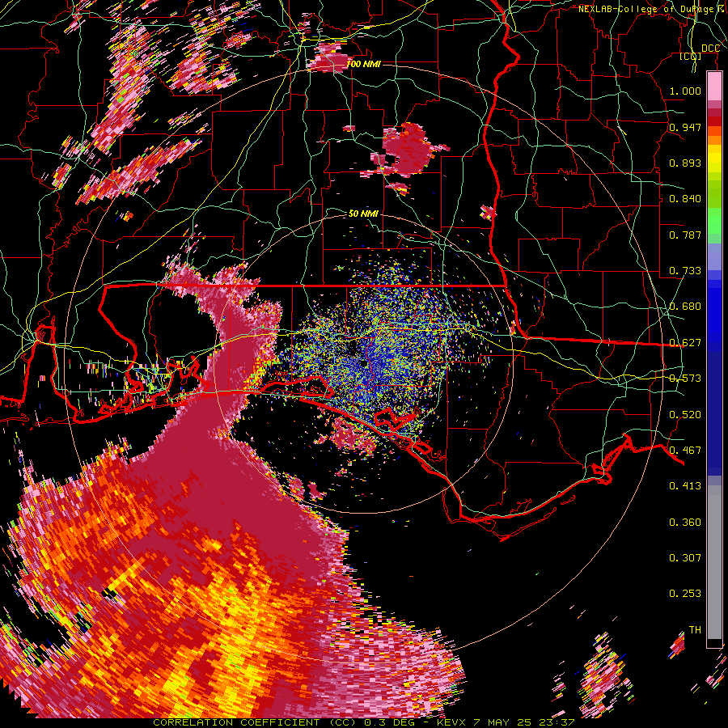Pick the bright green band of color scale
The height and width of the screenshot is (728, 728).
(714, 221)
